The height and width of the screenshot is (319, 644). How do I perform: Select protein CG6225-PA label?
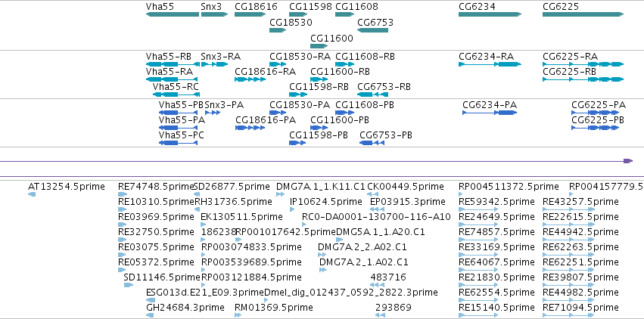[599, 105]
